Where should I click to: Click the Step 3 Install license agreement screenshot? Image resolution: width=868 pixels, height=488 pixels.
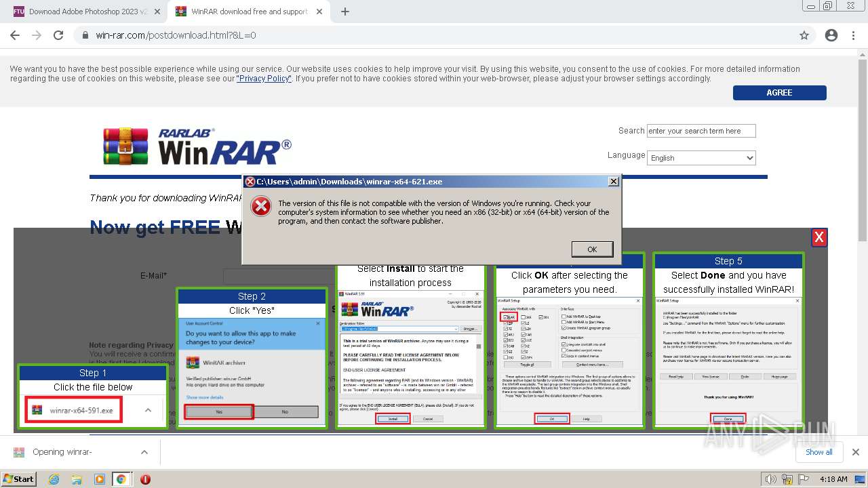pos(410,358)
